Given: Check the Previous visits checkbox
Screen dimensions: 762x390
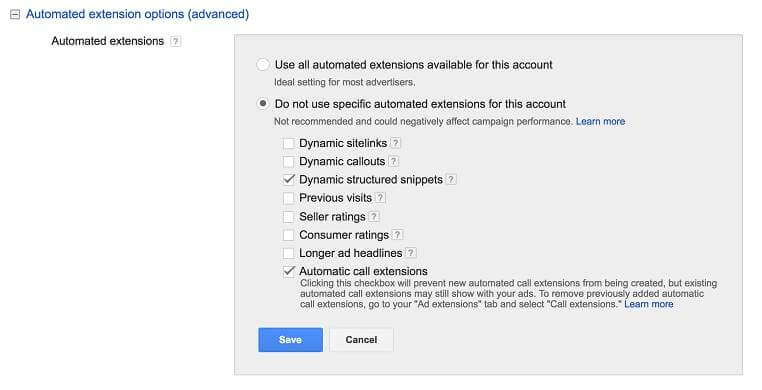Looking at the screenshot, I should 289,198.
